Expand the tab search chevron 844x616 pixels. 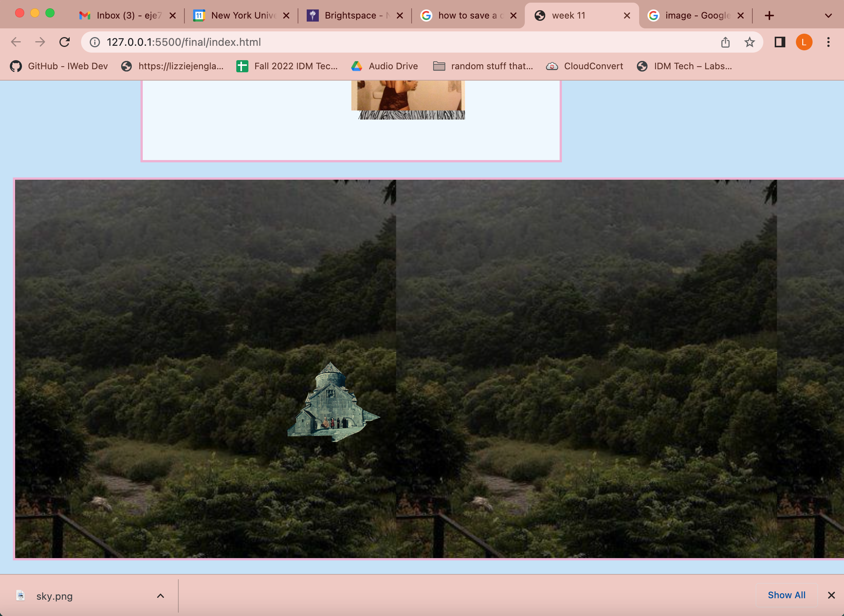(828, 16)
